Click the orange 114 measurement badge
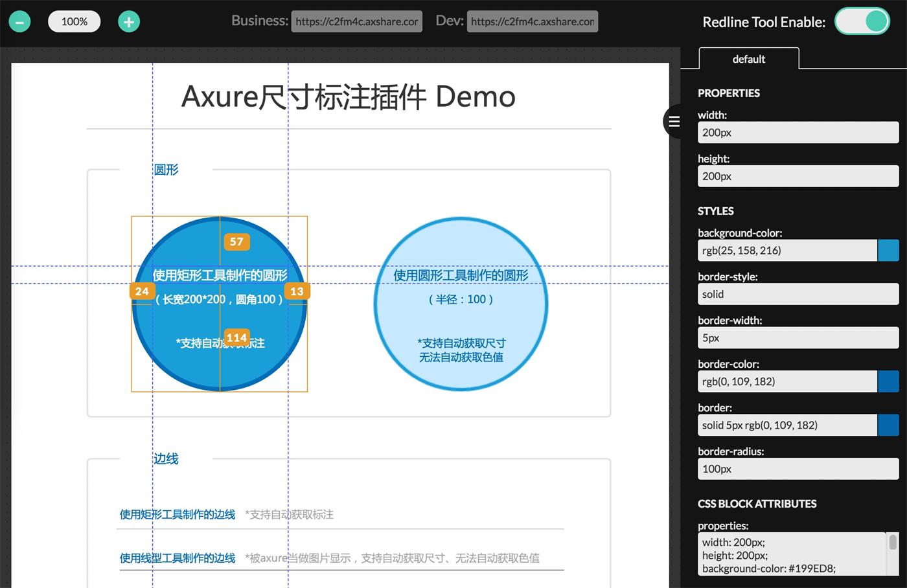Viewport: 907px width, 588px height. pos(236,337)
